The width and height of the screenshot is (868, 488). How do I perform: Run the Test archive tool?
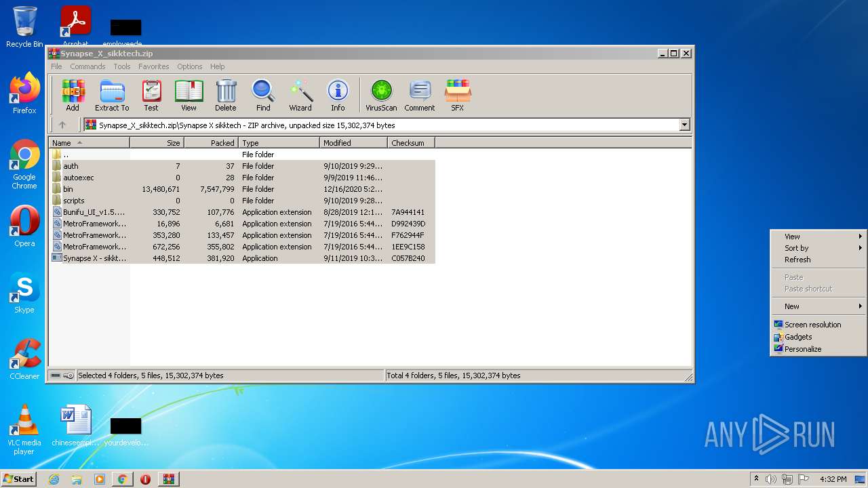click(151, 96)
